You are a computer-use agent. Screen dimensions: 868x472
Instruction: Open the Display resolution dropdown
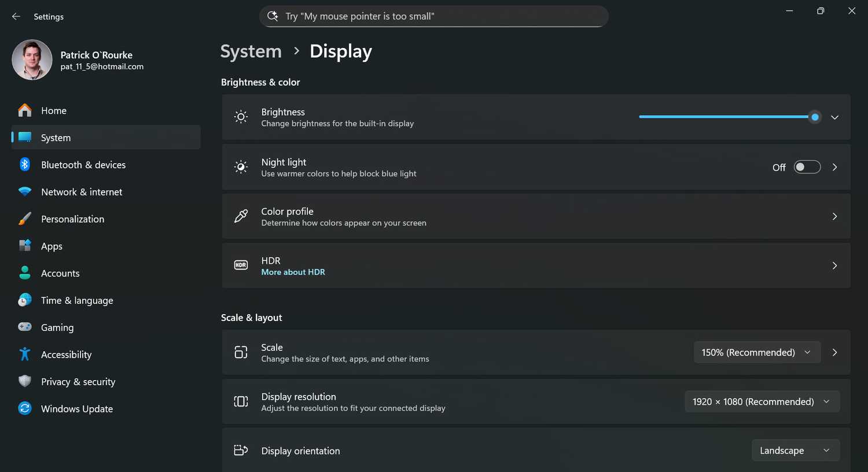tap(762, 401)
